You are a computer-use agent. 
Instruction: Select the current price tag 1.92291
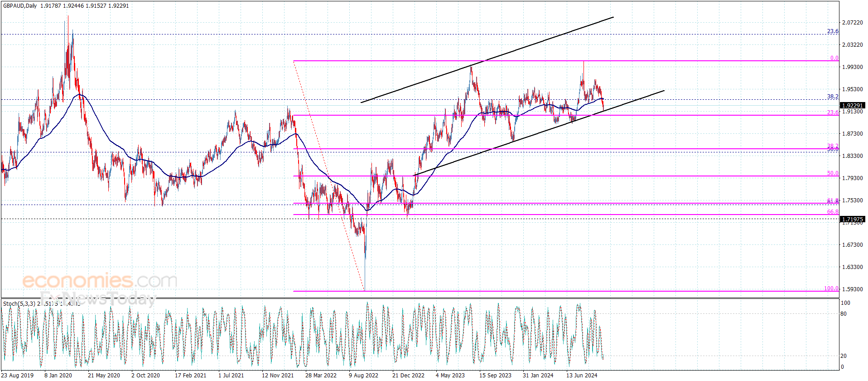852,105
